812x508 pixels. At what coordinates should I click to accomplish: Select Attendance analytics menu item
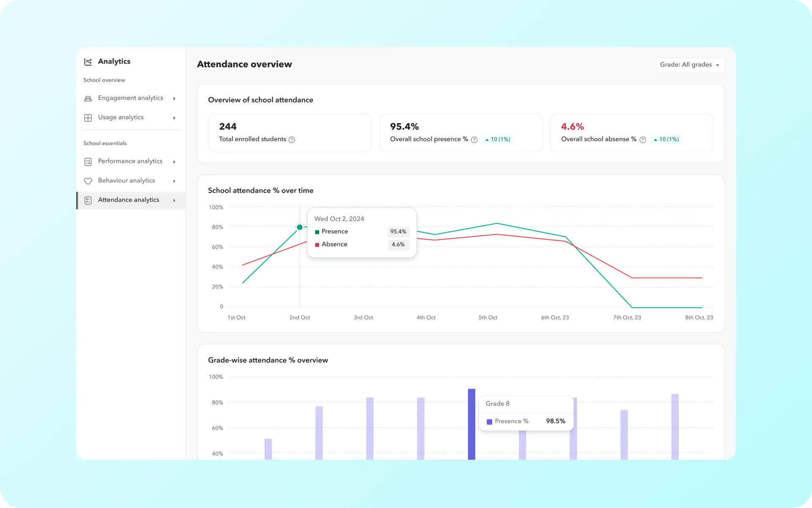coord(131,200)
